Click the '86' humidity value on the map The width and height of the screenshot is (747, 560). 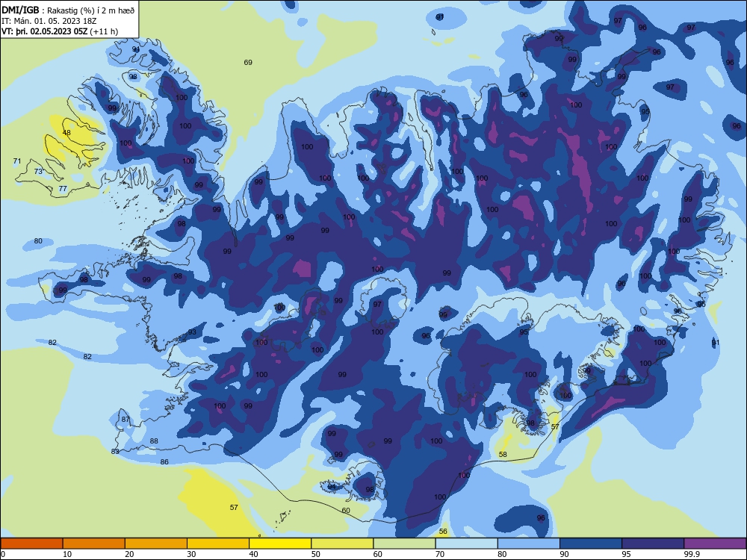(164, 462)
